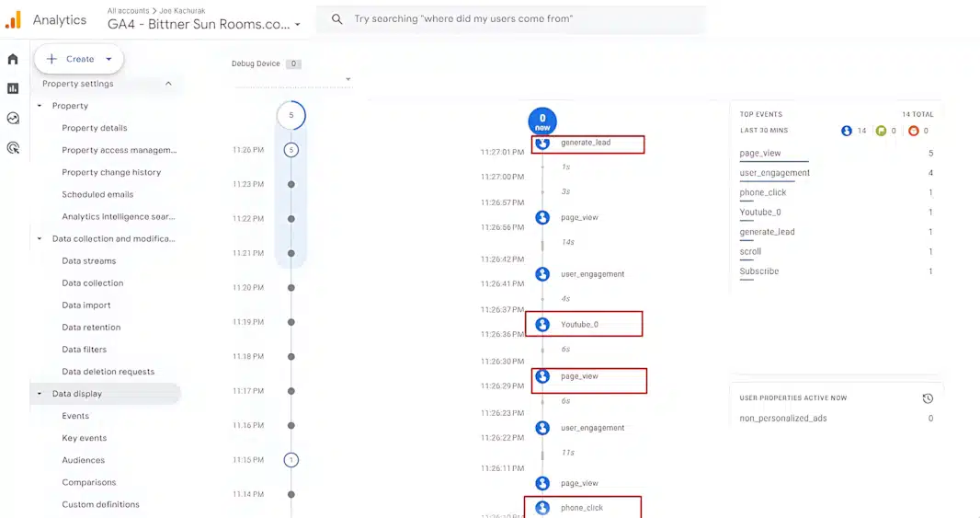Open the Create dropdown button

tap(79, 59)
